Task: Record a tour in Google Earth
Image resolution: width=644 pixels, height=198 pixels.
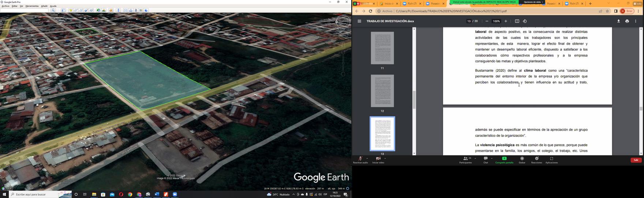Action: [91, 10]
